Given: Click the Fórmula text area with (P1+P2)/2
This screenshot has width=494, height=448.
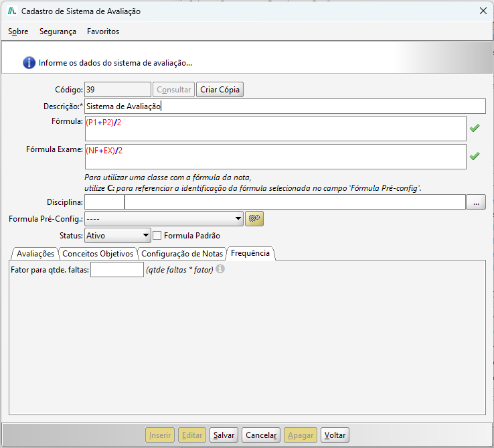Looking at the screenshot, I should pos(276,129).
